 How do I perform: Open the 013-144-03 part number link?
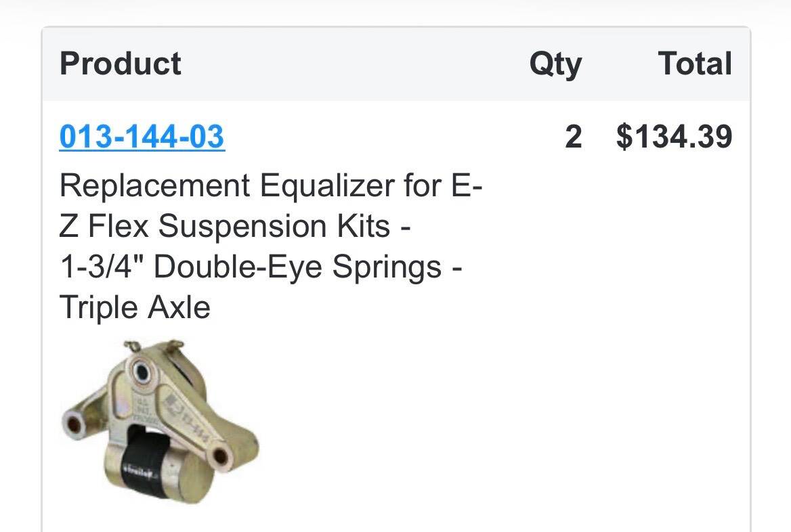coord(142,137)
